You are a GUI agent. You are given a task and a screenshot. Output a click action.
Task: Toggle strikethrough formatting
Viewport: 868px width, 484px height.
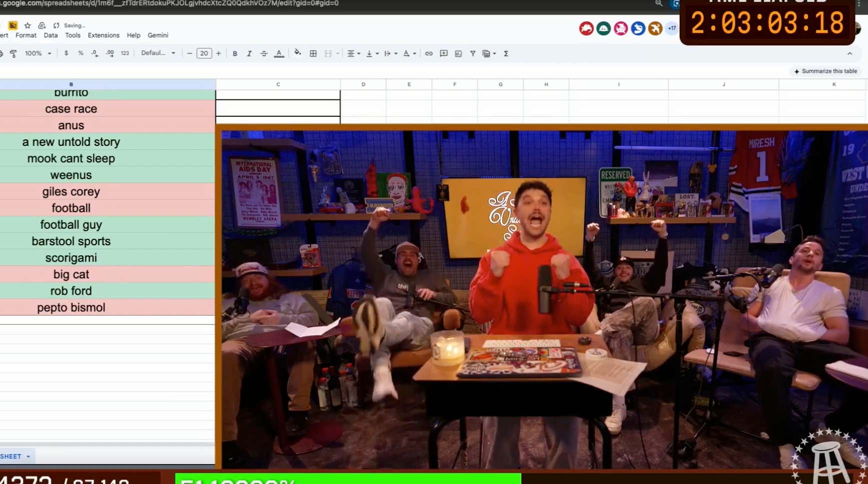point(264,53)
